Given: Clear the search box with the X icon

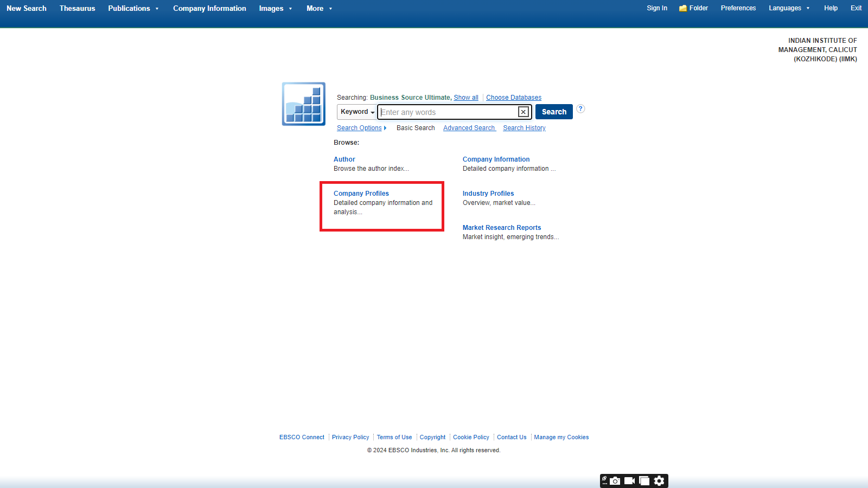Looking at the screenshot, I should pos(523,112).
